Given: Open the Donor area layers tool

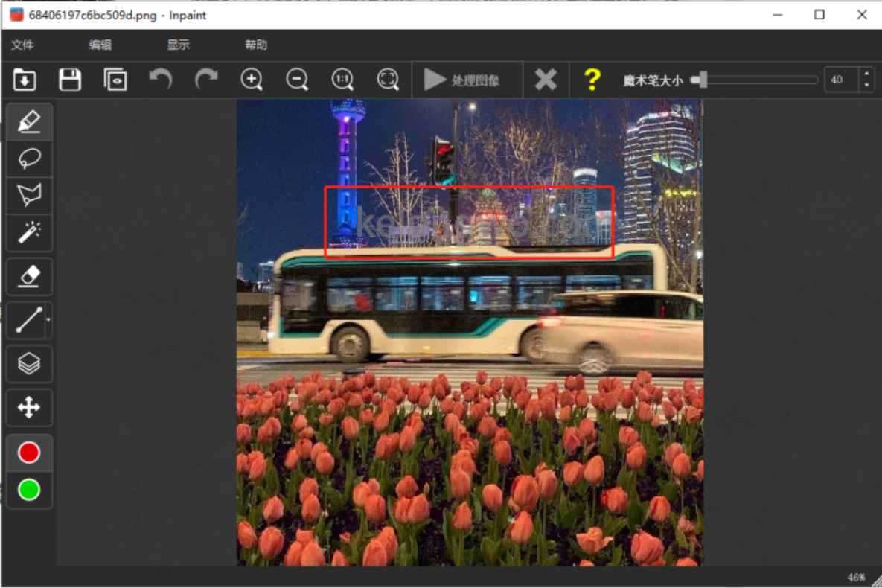Looking at the screenshot, I should point(29,363).
